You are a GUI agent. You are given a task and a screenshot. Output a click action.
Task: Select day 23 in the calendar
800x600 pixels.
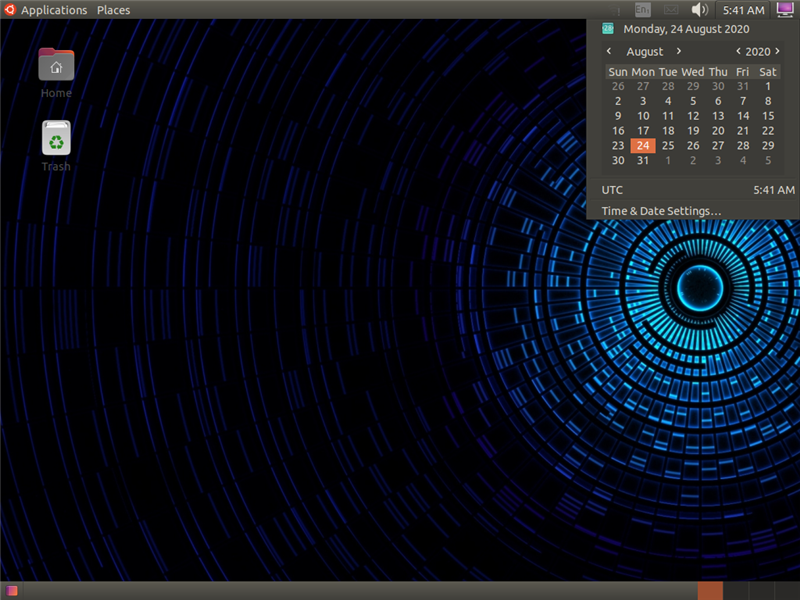click(x=618, y=145)
